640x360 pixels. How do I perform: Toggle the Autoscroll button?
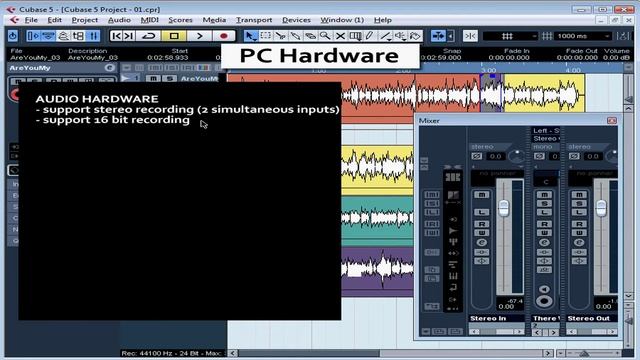[438, 36]
